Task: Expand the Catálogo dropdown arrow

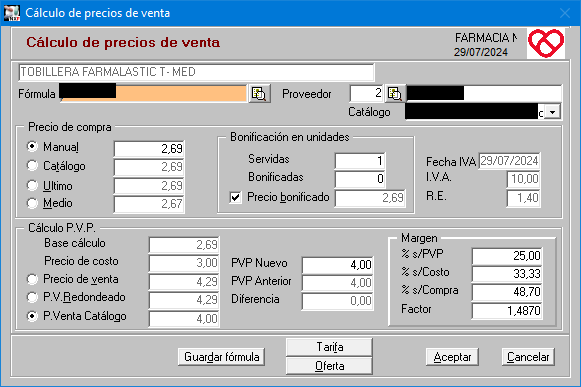Action: pos(552,112)
